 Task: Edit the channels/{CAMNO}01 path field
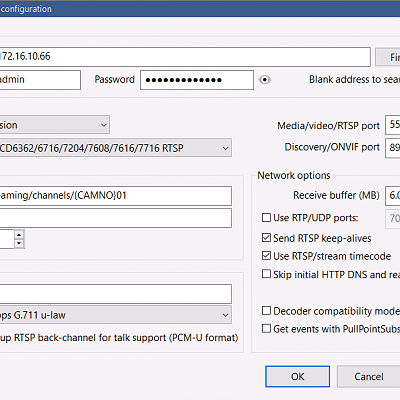click(x=115, y=196)
